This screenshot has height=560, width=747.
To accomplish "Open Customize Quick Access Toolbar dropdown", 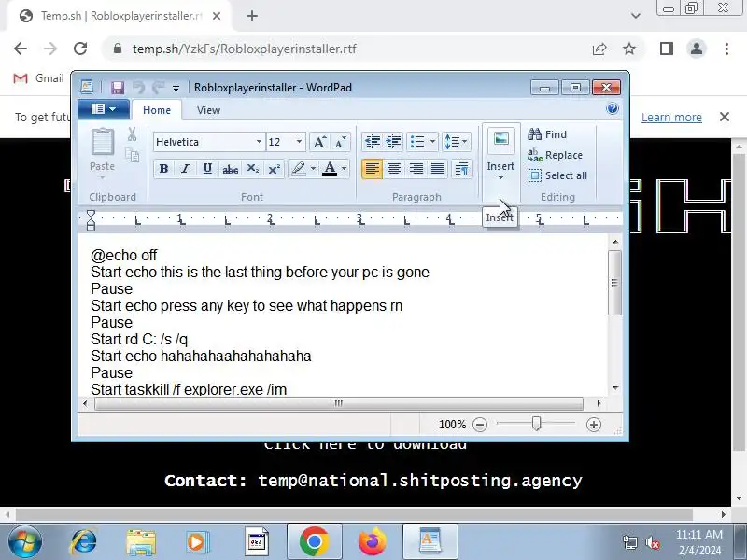I will click(x=176, y=89).
